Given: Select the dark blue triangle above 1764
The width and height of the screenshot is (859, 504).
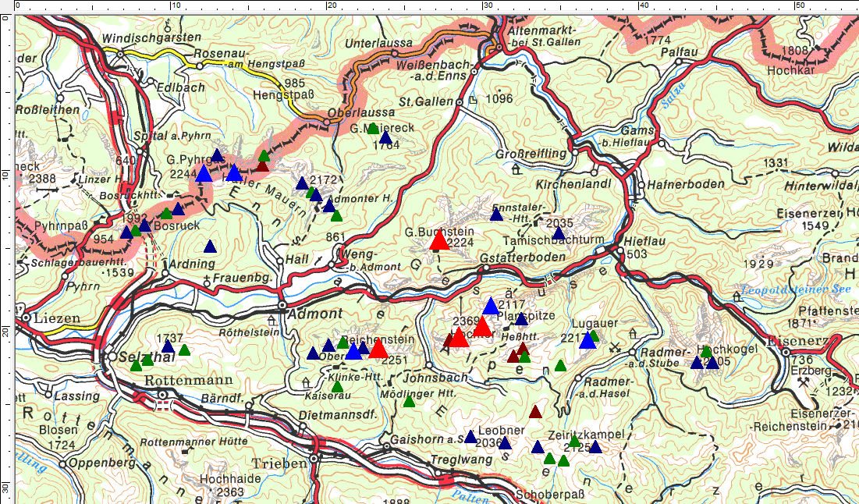Looking at the screenshot, I should click(x=385, y=137).
